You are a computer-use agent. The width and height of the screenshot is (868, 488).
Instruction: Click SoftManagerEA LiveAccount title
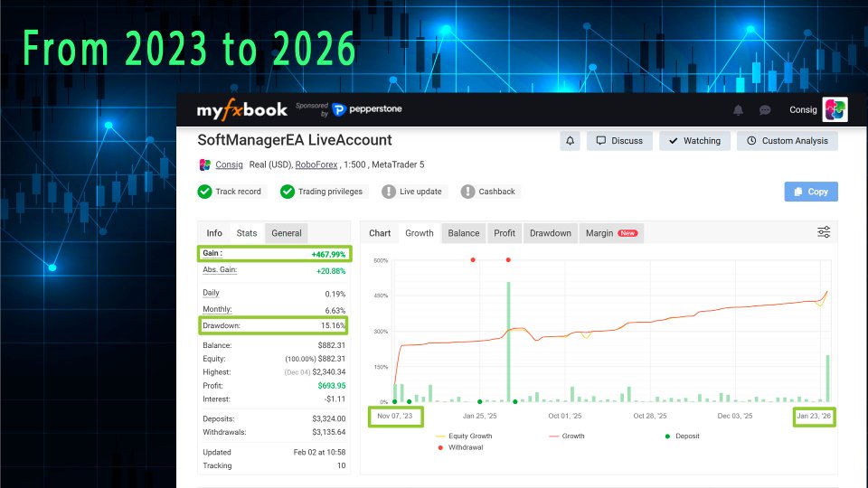[295, 140]
